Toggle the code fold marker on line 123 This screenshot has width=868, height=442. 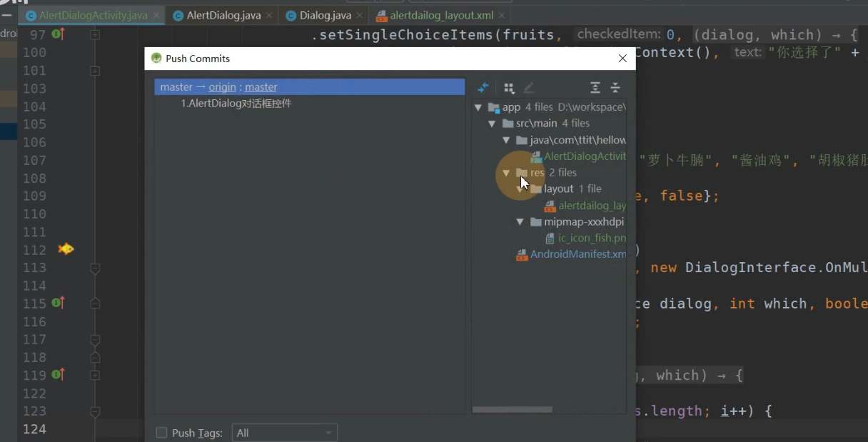coord(95,412)
